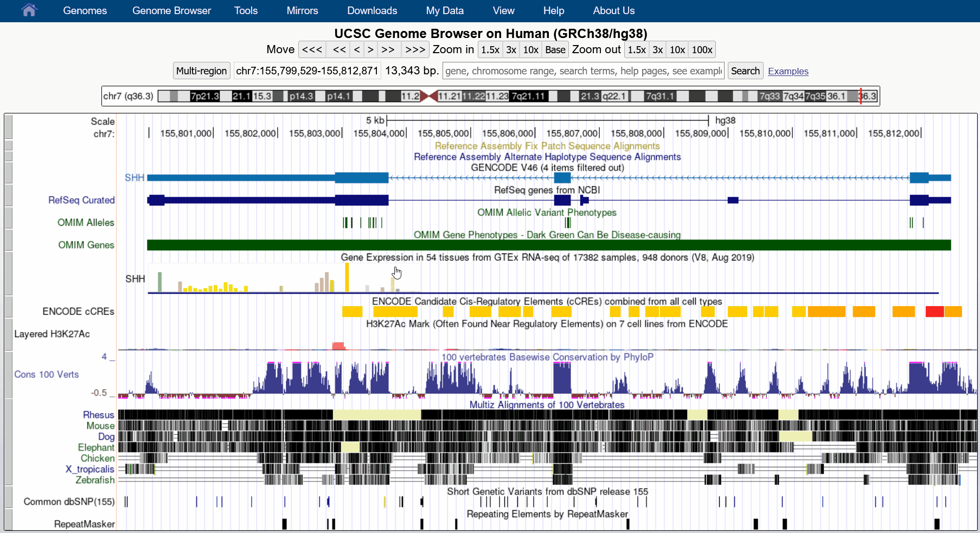Click the Search button

(x=745, y=71)
